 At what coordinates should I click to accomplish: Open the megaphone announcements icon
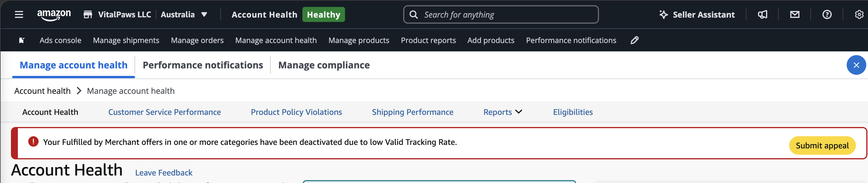[763, 14]
